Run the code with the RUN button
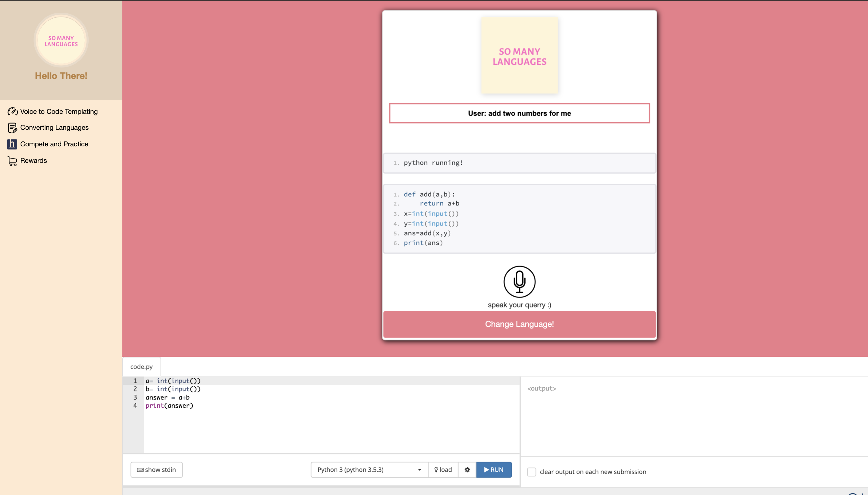Image resolution: width=868 pixels, height=495 pixels. pos(494,469)
